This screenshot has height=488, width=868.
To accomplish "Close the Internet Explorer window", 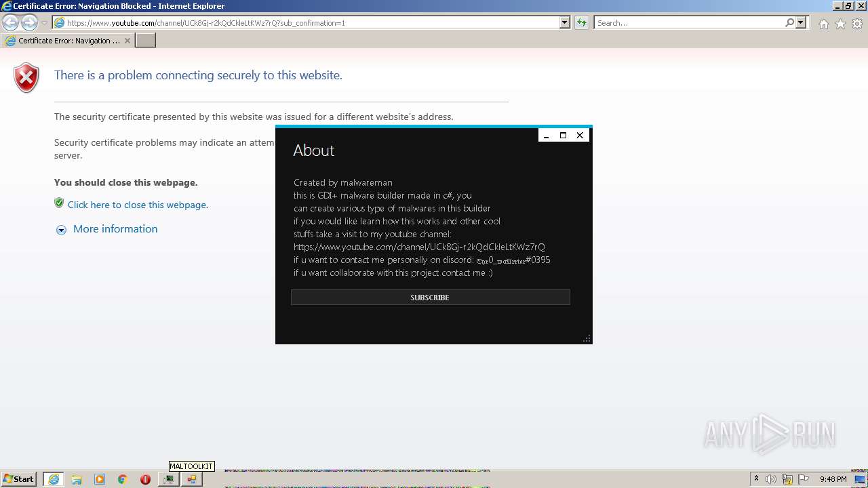I will (x=860, y=6).
